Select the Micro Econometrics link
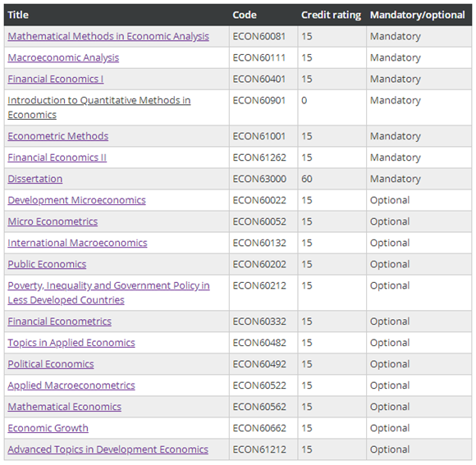476x465 pixels. coord(53,221)
